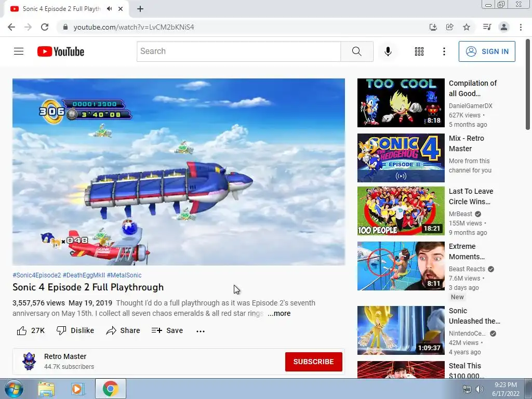
Task: Launch Windows Media Player from the taskbar
Action: [77, 389]
